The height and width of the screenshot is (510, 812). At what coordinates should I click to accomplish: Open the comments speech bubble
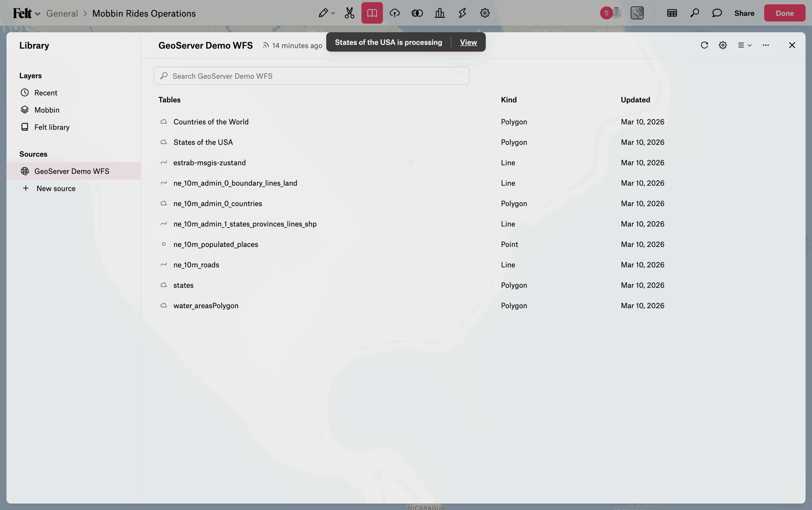(x=717, y=13)
